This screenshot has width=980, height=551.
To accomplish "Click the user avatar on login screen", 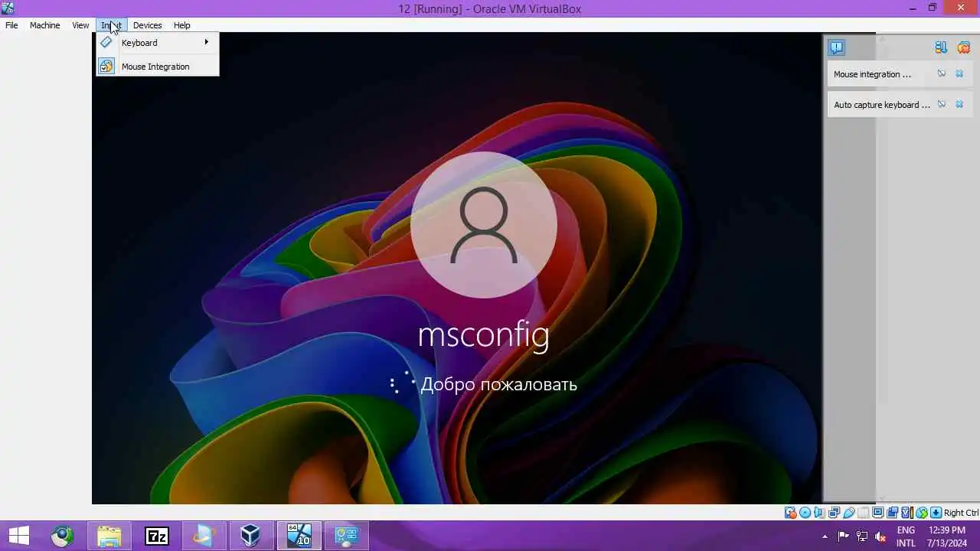I will 484,225.
